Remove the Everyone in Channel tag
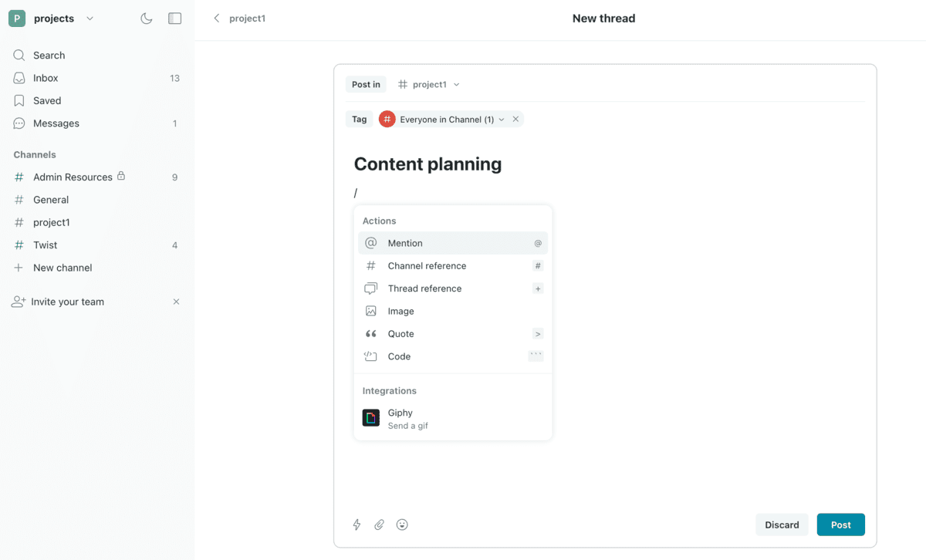Viewport: 926px width, 560px height. [515, 120]
